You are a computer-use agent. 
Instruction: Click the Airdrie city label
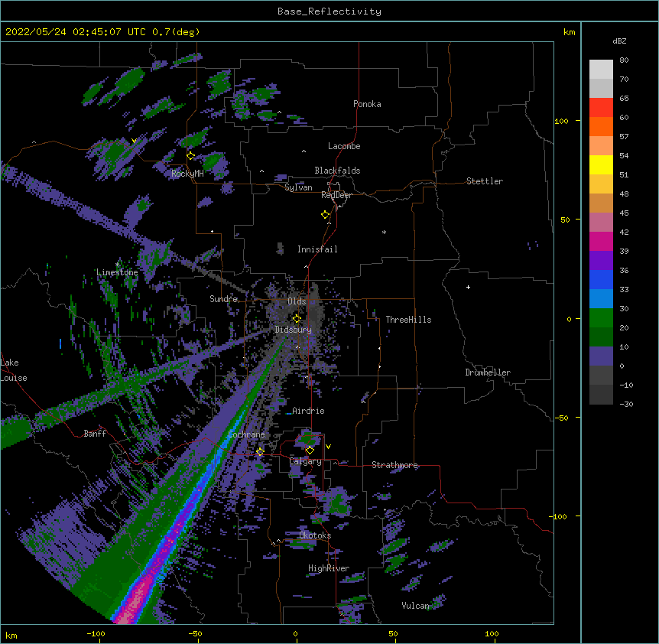[x=309, y=411]
